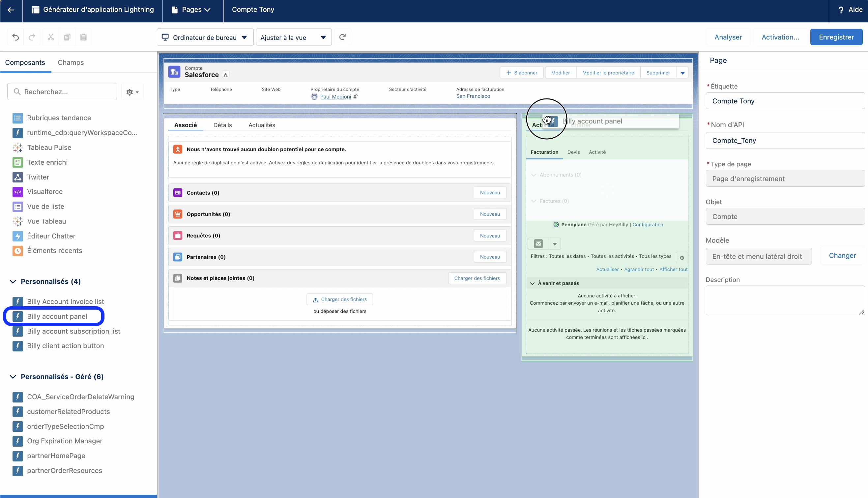The image size is (868, 498).
Task: Select the Visualforce component
Action: tap(38, 192)
